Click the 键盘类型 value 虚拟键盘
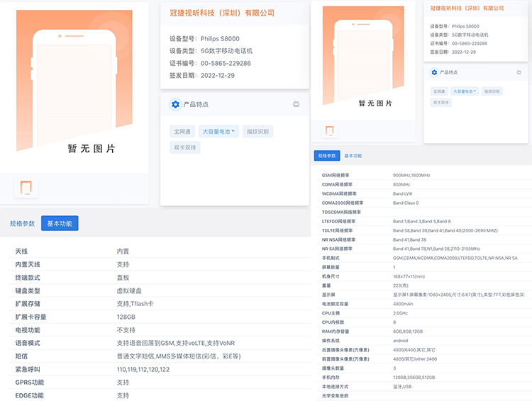This screenshot has height=401, width=532. point(129,291)
